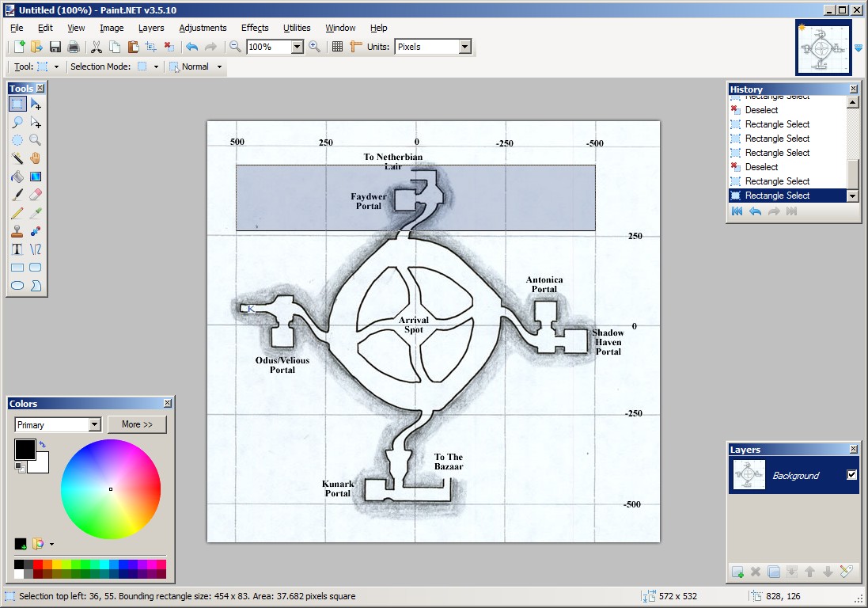The image size is (868, 608).
Task: Open the Selection Mode dropdown
Action: (156, 67)
